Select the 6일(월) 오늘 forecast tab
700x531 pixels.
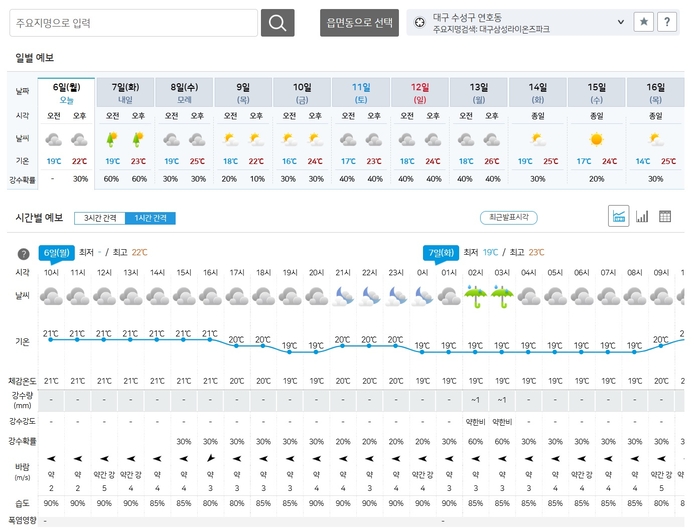point(66,93)
